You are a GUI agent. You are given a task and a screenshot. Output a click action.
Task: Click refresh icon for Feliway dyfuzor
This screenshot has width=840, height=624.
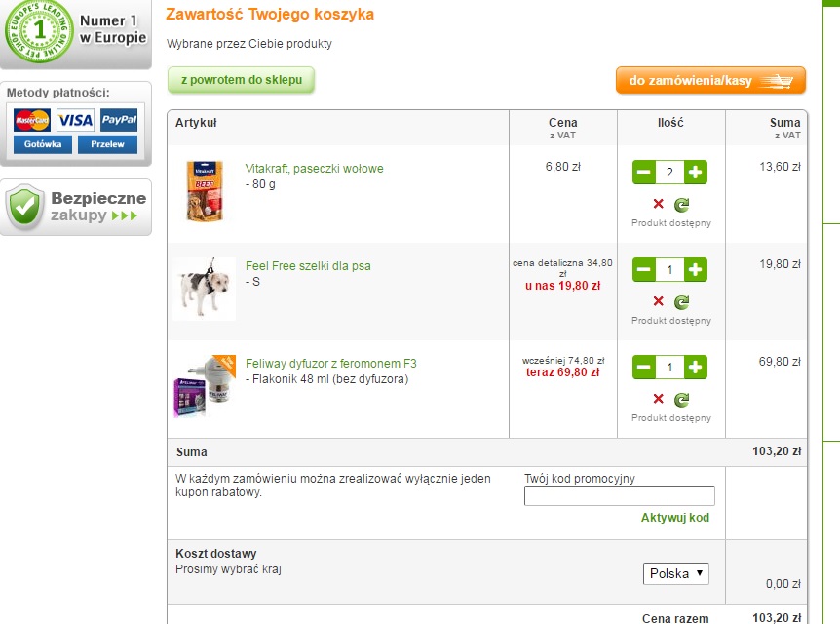tap(682, 399)
